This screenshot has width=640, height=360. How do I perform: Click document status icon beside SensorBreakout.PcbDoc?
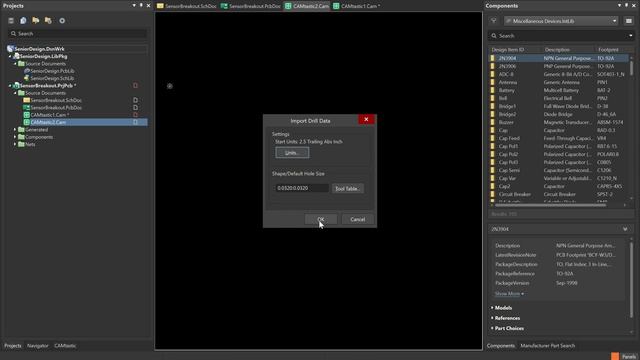pos(135,108)
